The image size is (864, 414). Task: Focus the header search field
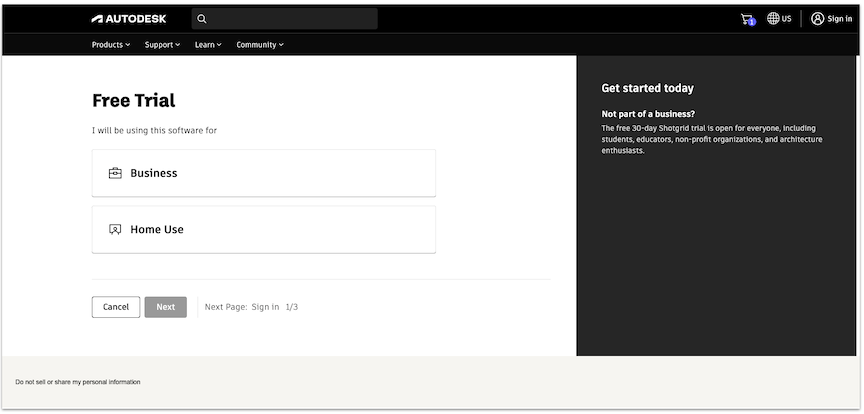point(284,19)
